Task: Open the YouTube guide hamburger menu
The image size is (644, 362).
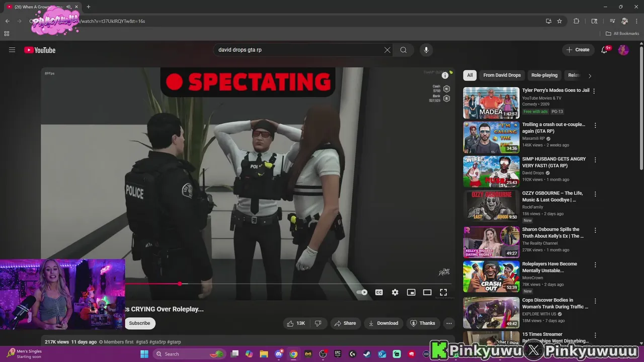Action: pos(12,50)
